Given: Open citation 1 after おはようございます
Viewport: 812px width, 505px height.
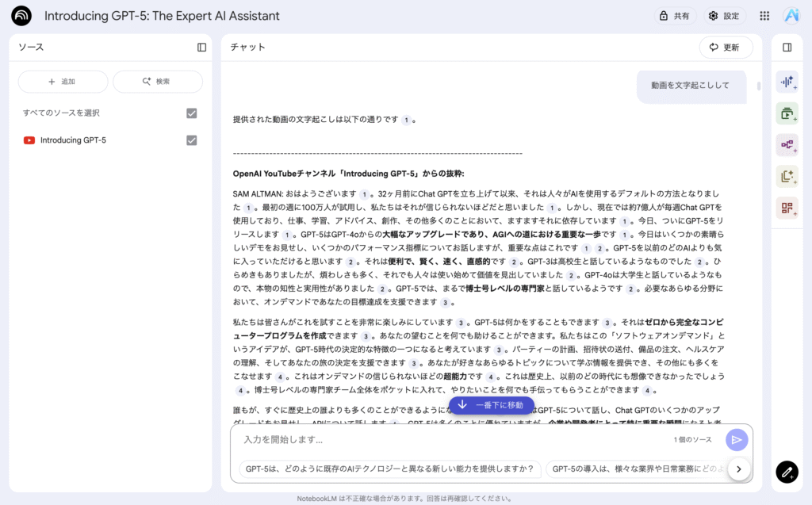Looking at the screenshot, I should pos(365,194).
